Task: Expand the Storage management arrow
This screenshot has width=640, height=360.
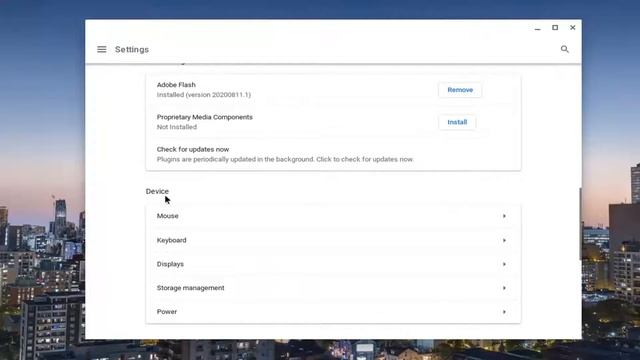Action: tap(504, 288)
